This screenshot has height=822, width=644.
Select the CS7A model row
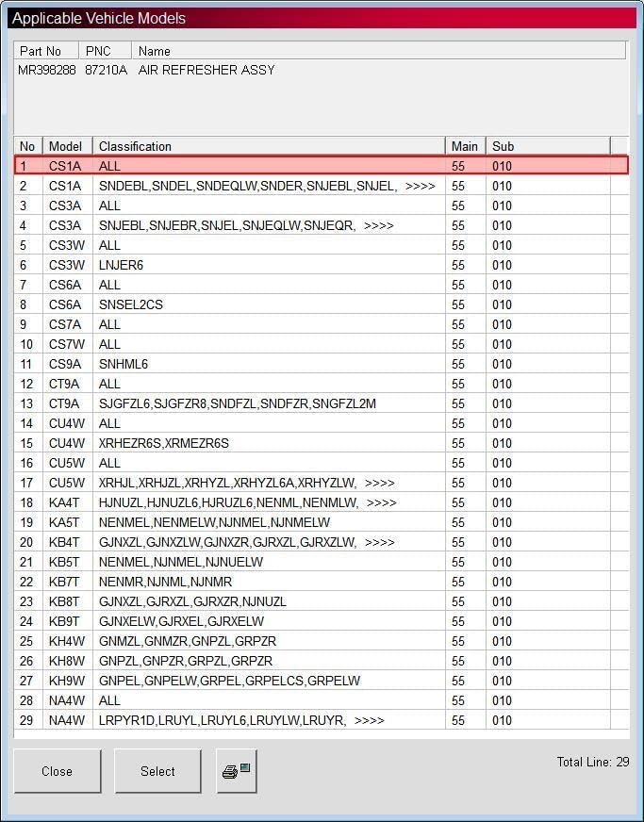click(x=321, y=324)
